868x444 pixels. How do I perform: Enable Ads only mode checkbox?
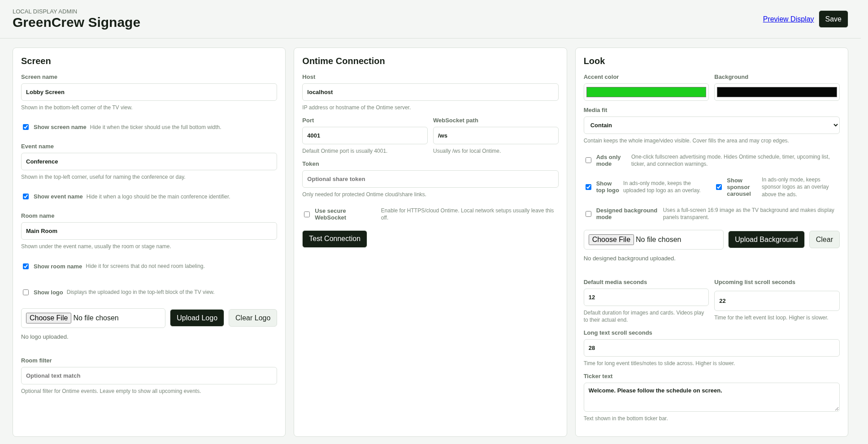coord(588,160)
